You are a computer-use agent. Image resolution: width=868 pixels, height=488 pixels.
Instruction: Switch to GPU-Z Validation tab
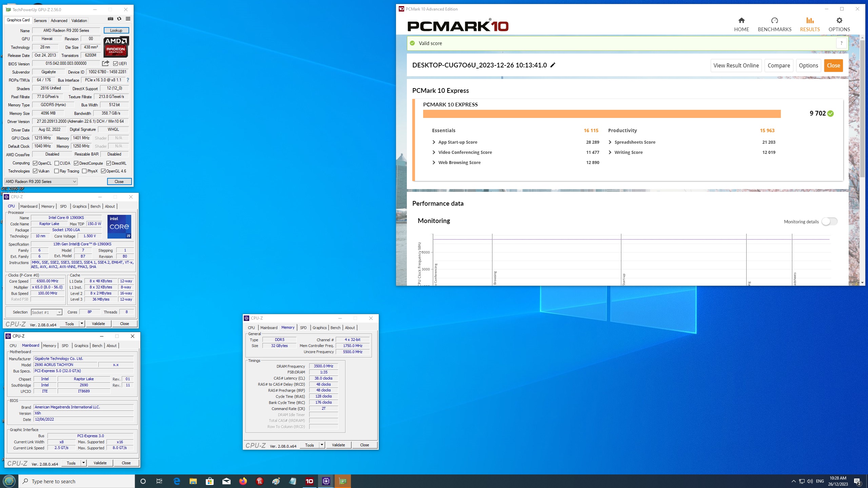coord(79,20)
